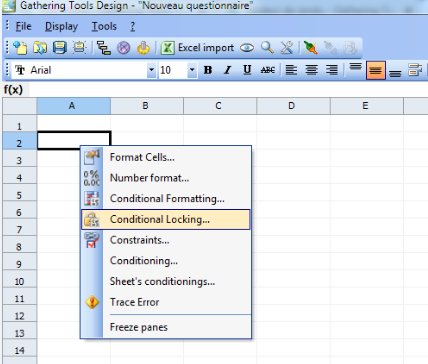The height and width of the screenshot is (364, 428).
Task: Toggle the highlighted middle vertical alignment
Action: pos(376,70)
